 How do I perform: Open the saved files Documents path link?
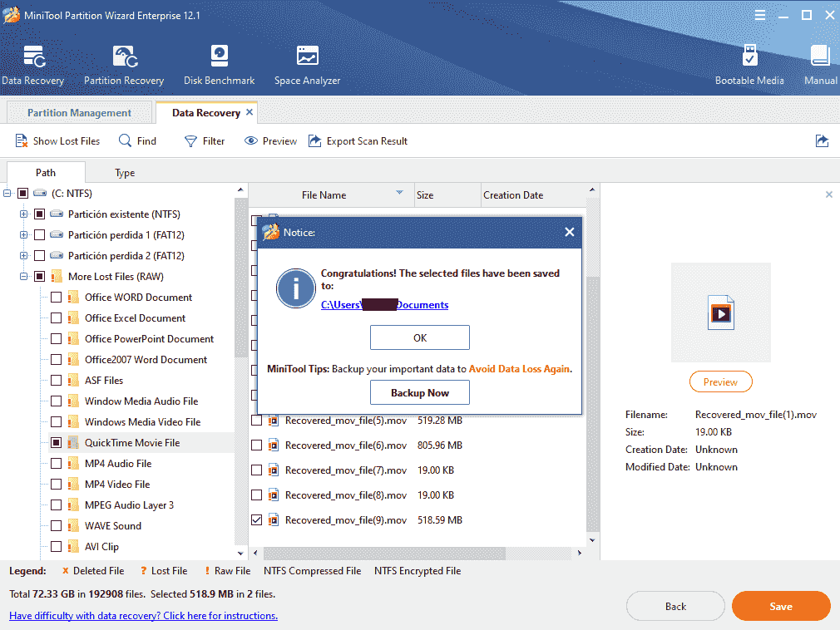click(384, 305)
